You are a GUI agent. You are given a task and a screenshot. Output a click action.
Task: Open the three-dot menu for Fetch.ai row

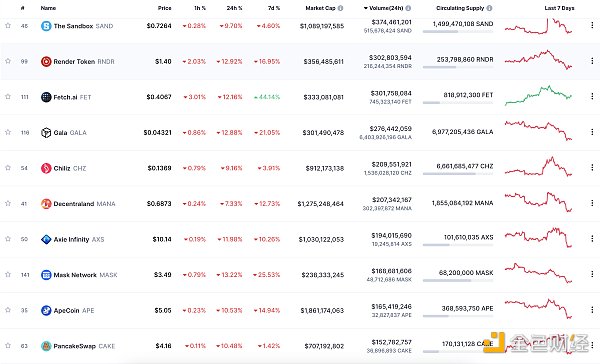592,96
